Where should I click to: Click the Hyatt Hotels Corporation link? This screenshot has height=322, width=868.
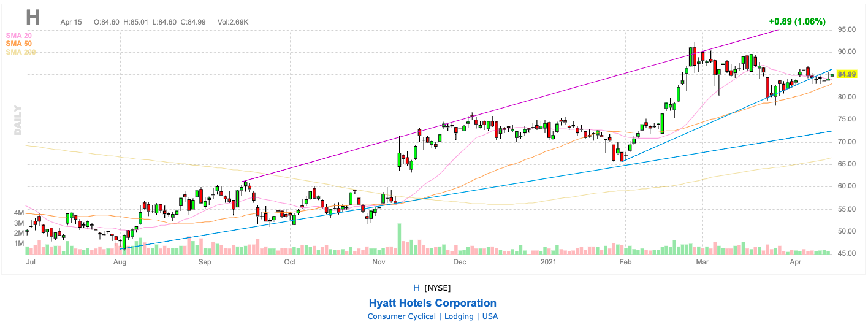pos(433,303)
